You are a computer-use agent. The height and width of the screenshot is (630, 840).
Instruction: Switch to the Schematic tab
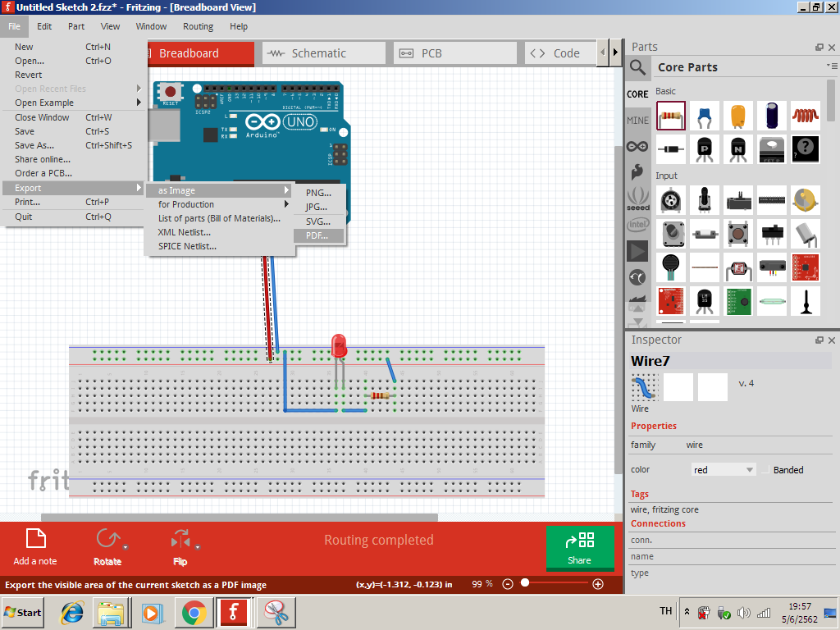[x=323, y=53]
